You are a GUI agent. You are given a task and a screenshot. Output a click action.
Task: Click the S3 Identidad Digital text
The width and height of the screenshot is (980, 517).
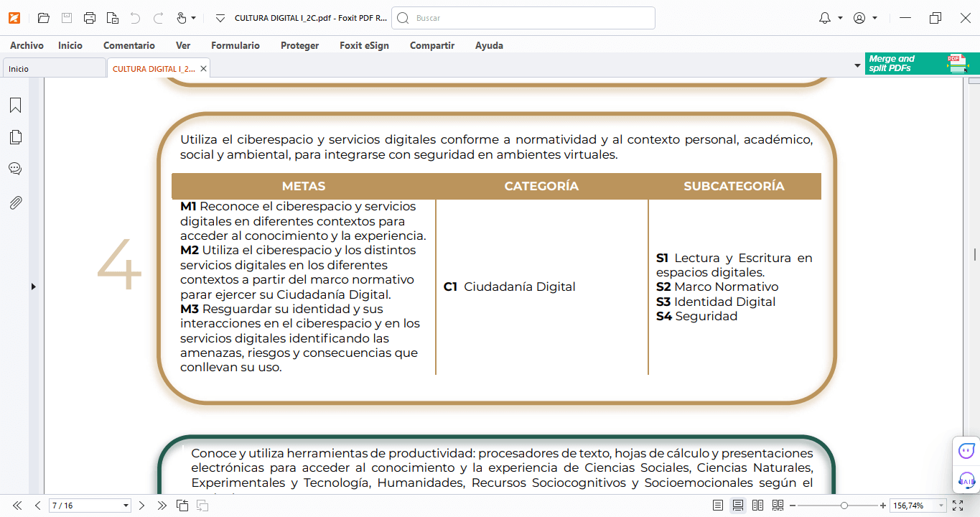tap(716, 302)
